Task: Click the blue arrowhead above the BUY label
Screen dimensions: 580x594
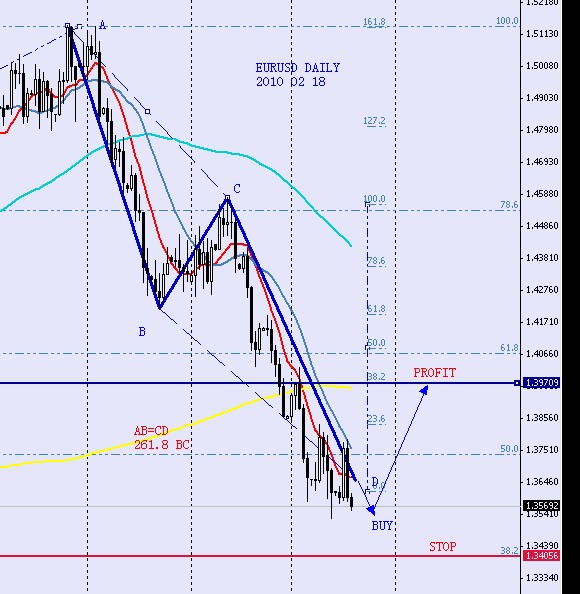Action: 371,510
